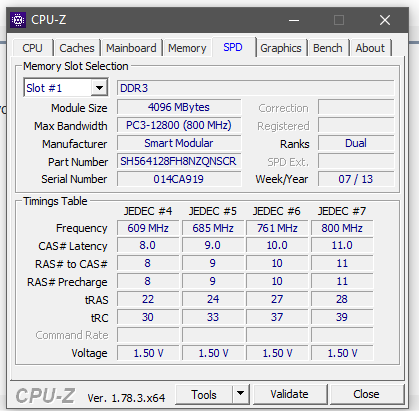Click the 761 MHz frequency cell
The width and height of the screenshot is (419, 411).
(x=277, y=228)
